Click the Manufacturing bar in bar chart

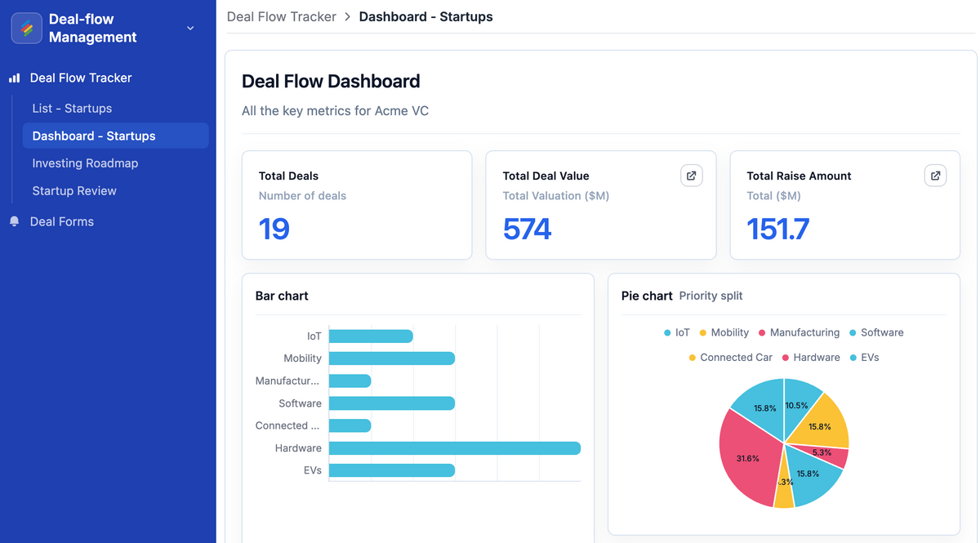pyautogui.click(x=350, y=381)
